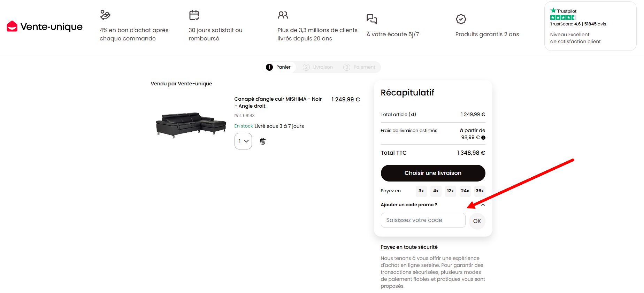644x293 pixels.
Task: Click the guarantee badge checkmark icon
Action: [461, 19]
